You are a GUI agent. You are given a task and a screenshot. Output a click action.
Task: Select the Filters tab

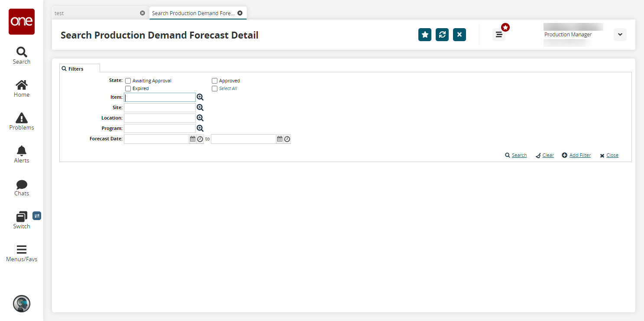(80, 68)
